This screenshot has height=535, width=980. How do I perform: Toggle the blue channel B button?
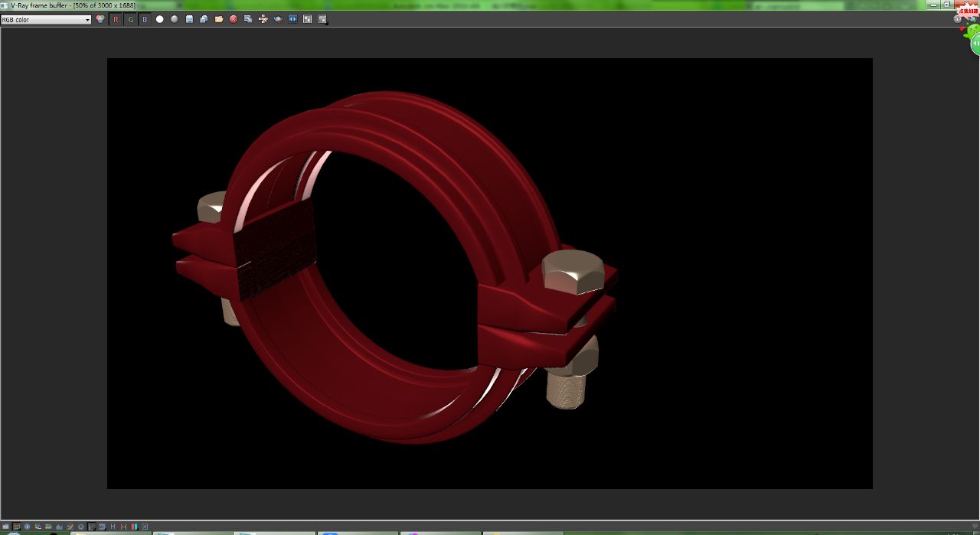click(x=145, y=19)
